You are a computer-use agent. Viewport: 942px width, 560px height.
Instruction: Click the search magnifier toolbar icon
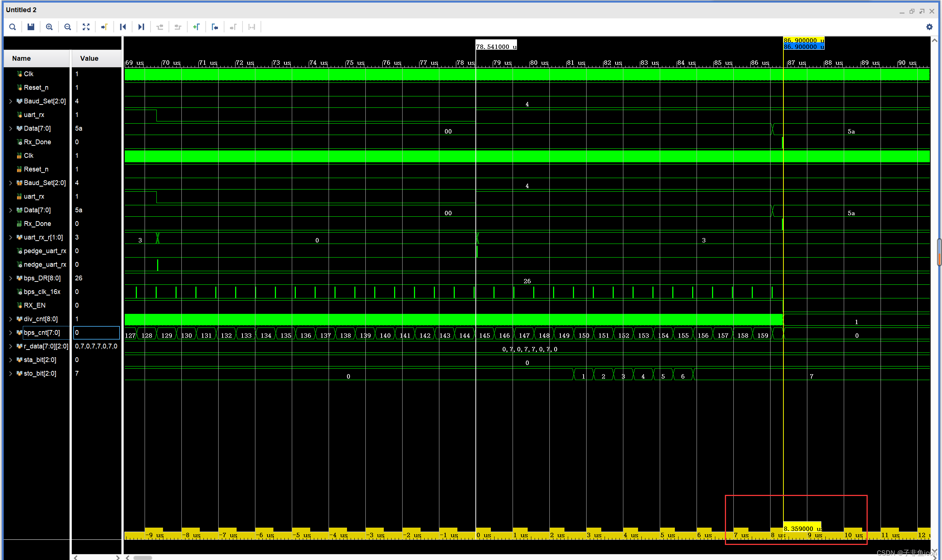[13, 27]
